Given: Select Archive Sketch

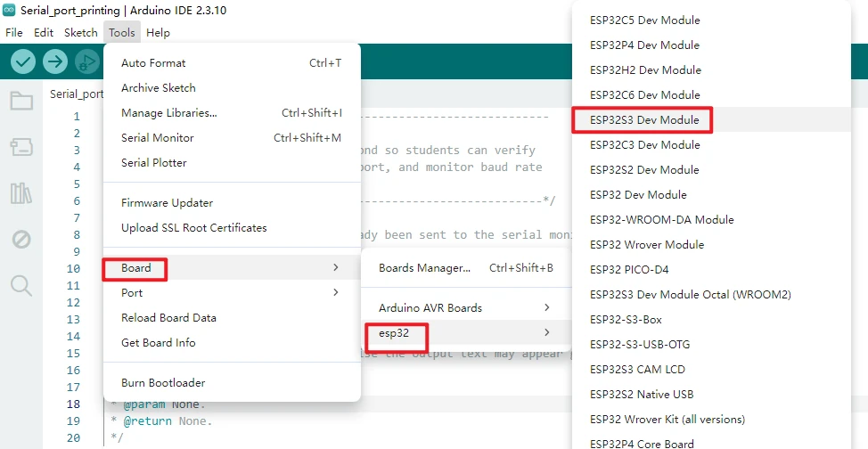Looking at the screenshot, I should click(x=232, y=88).
